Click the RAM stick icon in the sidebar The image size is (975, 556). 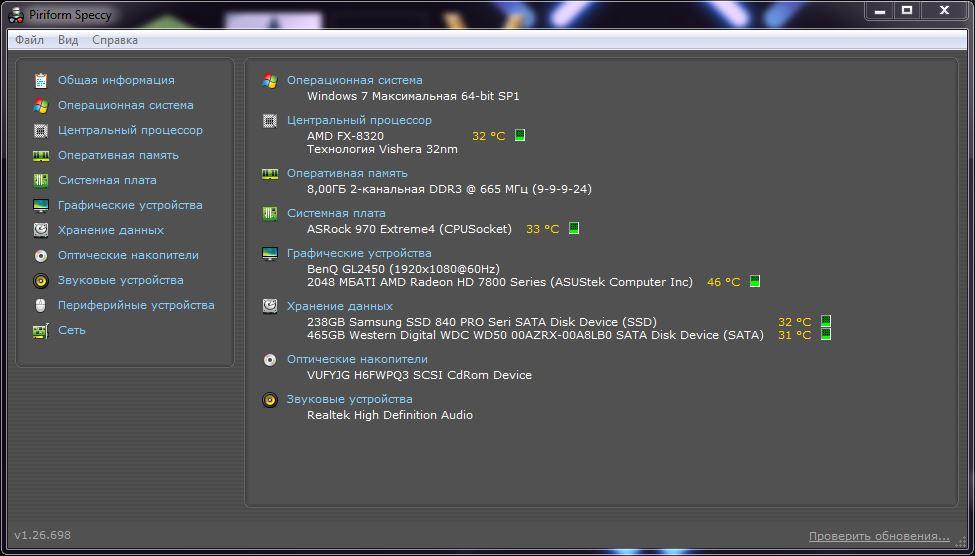(41, 155)
